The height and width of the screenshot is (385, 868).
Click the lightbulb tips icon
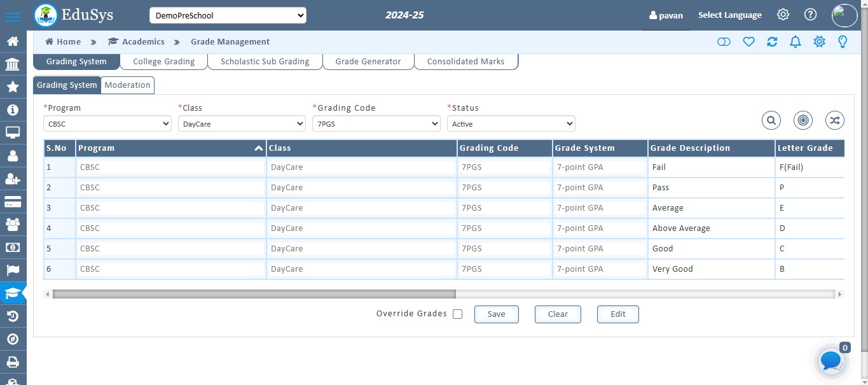(843, 42)
